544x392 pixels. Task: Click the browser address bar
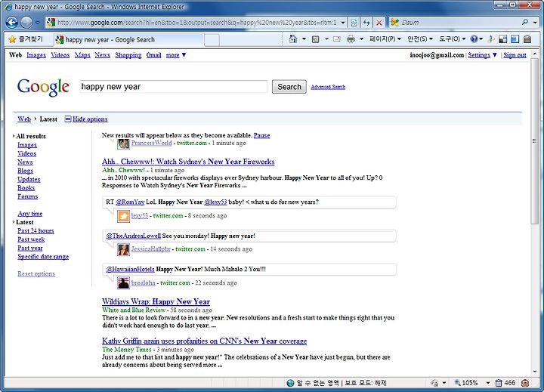[x=196, y=23]
